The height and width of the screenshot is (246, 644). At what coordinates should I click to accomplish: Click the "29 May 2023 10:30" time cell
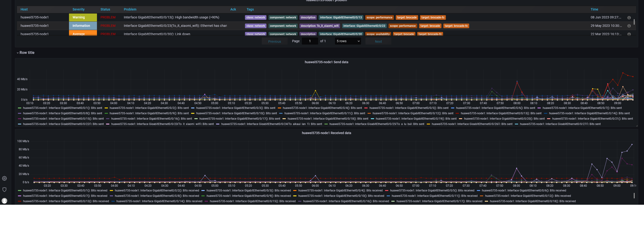click(606, 26)
